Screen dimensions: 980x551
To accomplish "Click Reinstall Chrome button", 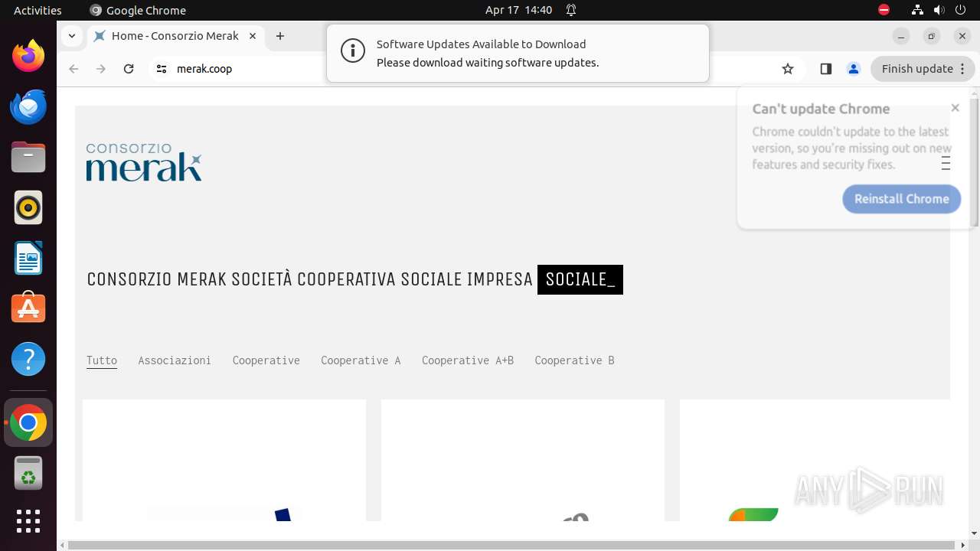I will pos(902,199).
